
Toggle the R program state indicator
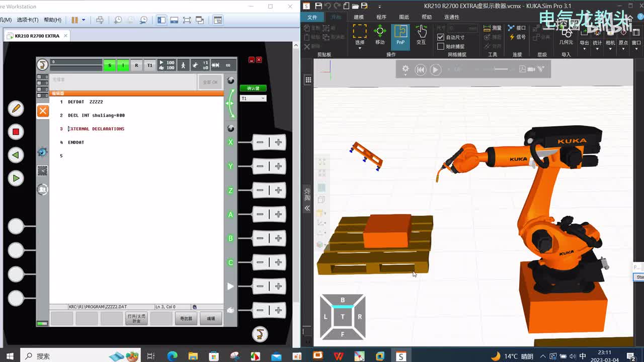click(x=136, y=65)
